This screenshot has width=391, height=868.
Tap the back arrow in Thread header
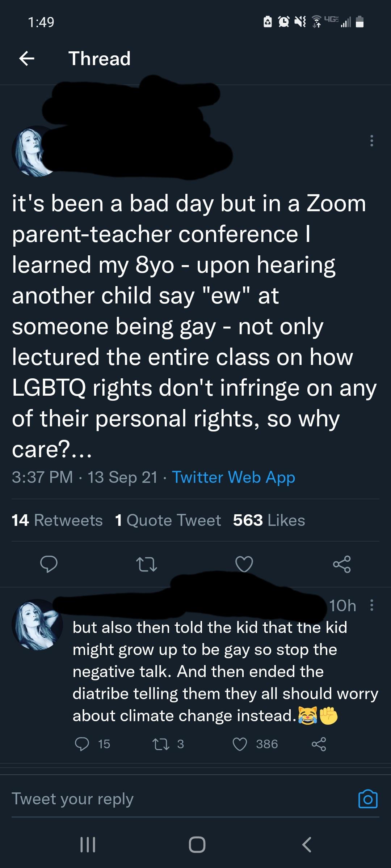(27, 58)
